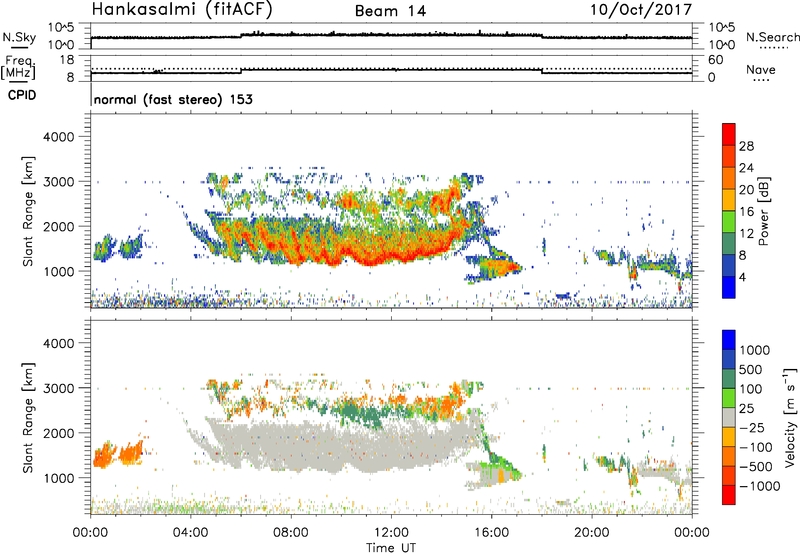Viewport: 800px width, 554px height.
Task: Click the 'N.Search' legend label
Action: pos(772,37)
